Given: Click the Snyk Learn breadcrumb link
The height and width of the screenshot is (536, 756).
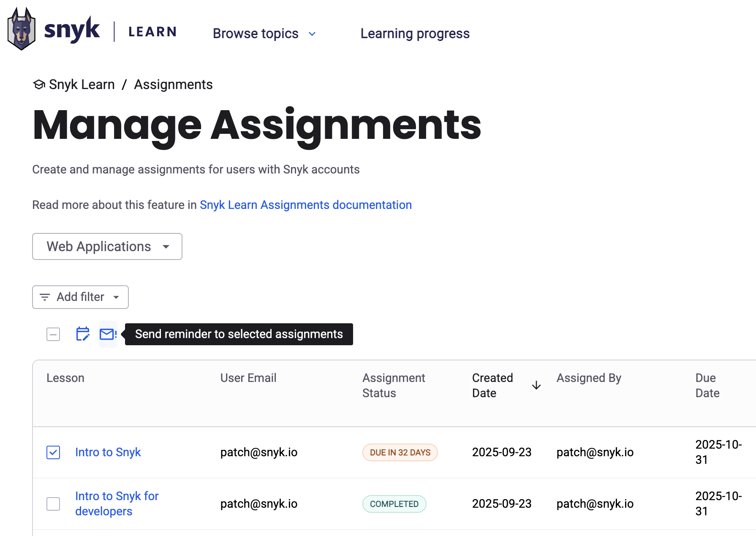Looking at the screenshot, I should [82, 84].
